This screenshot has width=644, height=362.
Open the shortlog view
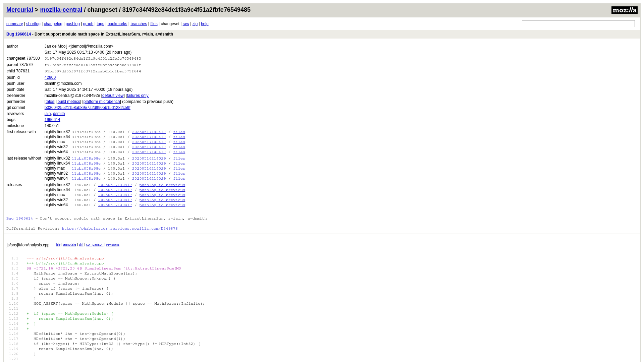pos(33,24)
